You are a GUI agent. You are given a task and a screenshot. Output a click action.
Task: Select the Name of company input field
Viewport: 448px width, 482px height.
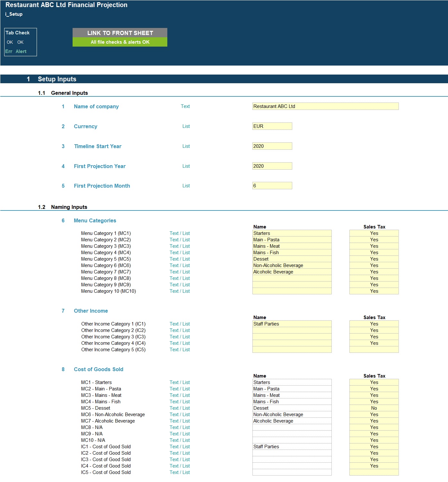[x=325, y=106]
